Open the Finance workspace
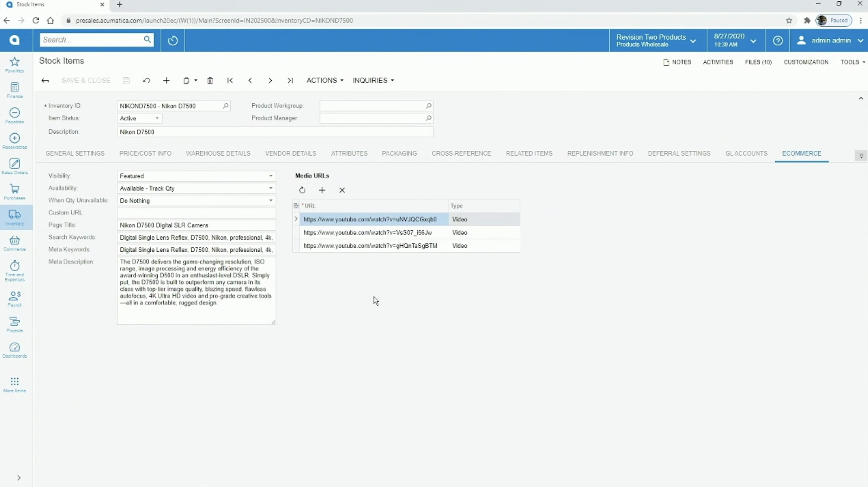Screen dimensions: 868x487 [x=14, y=90]
